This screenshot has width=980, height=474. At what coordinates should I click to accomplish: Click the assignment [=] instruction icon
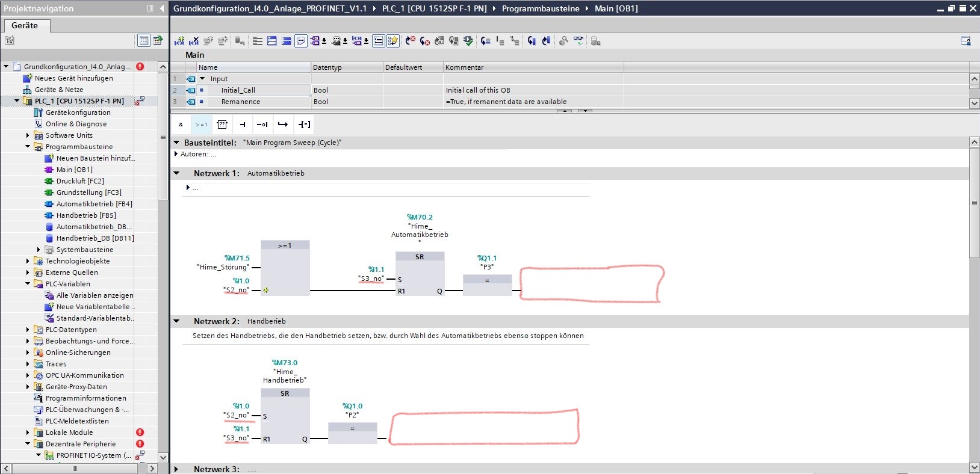pyautogui.click(x=305, y=125)
